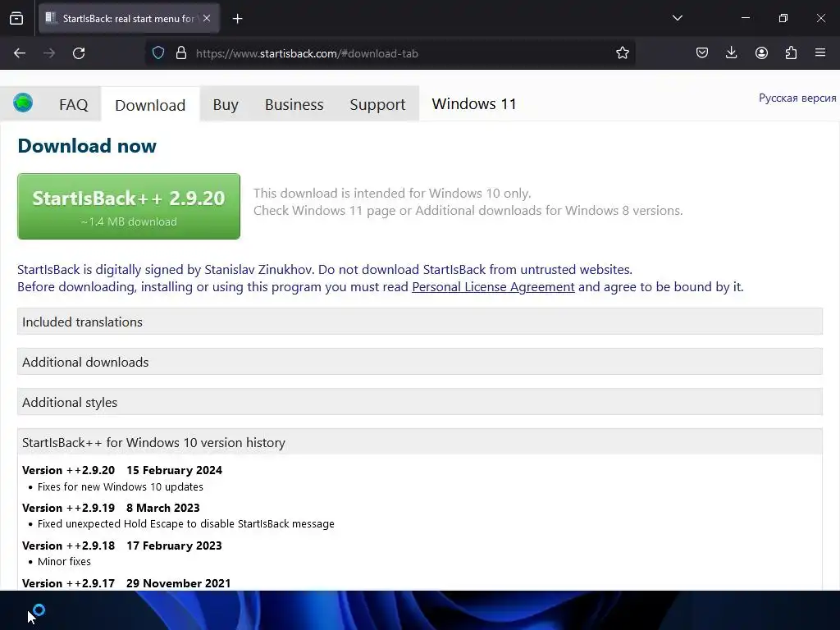The image size is (840, 630).
Task: Close the StartIsBack browser tab
Action: (207, 18)
